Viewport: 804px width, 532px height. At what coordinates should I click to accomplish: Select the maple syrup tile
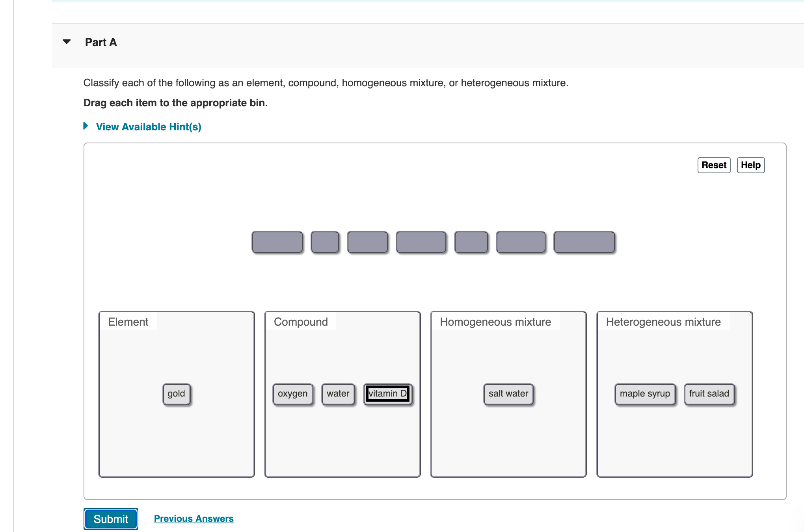click(645, 394)
